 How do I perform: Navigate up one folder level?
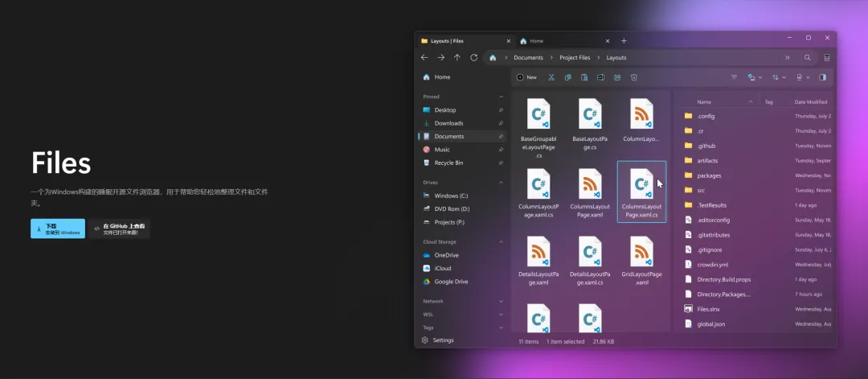pos(457,58)
